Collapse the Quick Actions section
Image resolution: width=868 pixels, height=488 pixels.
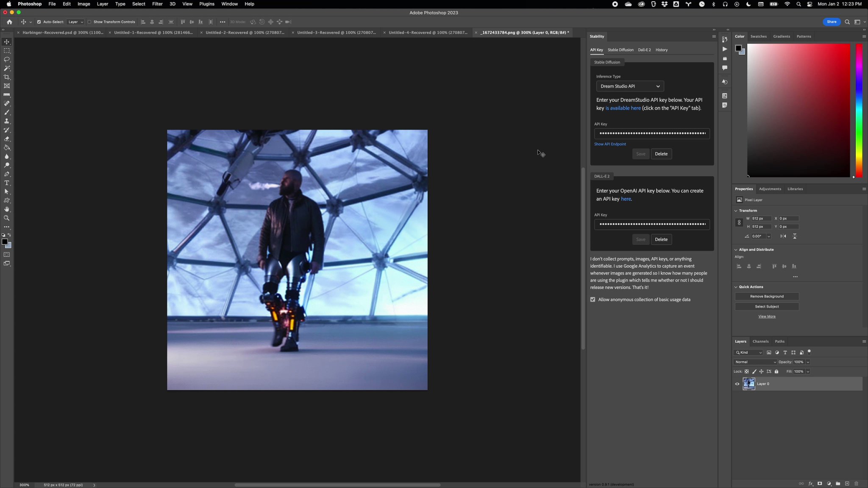pos(736,287)
